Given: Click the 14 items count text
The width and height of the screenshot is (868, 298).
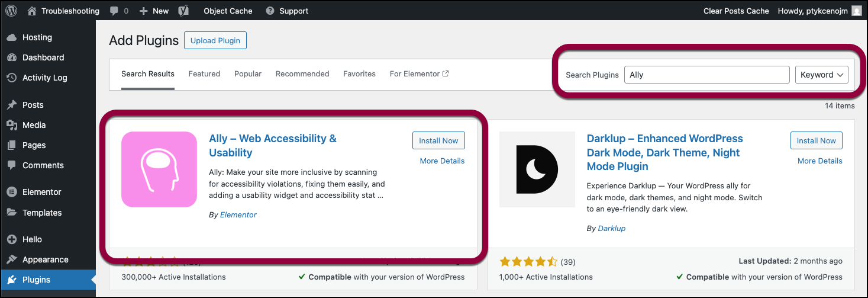Looking at the screenshot, I should coord(840,106).
